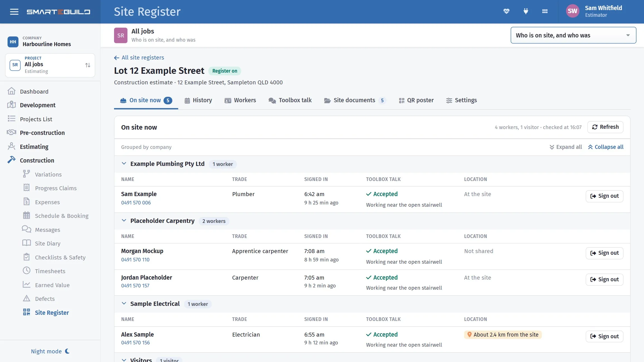Screen dimensions: 644x362
Task: Click the heartbeat health icon in header
Action: click(506, 11)
